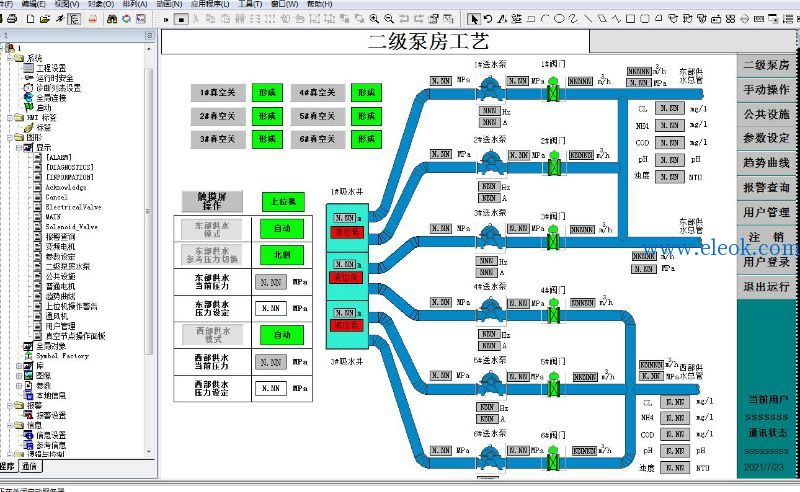Choose the ellipse drawing tool
The image size is (800, 492).
click(x=559, y=19)
